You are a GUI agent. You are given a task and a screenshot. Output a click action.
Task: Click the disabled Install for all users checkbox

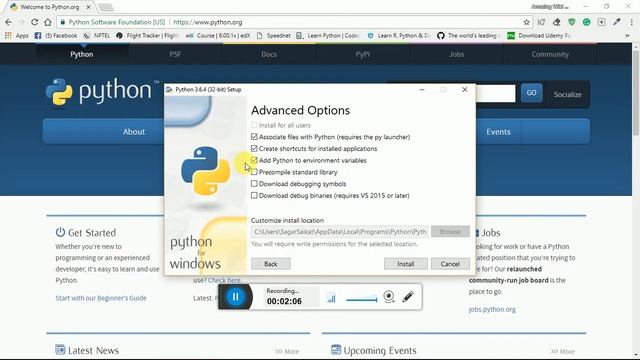pos(254,125)
